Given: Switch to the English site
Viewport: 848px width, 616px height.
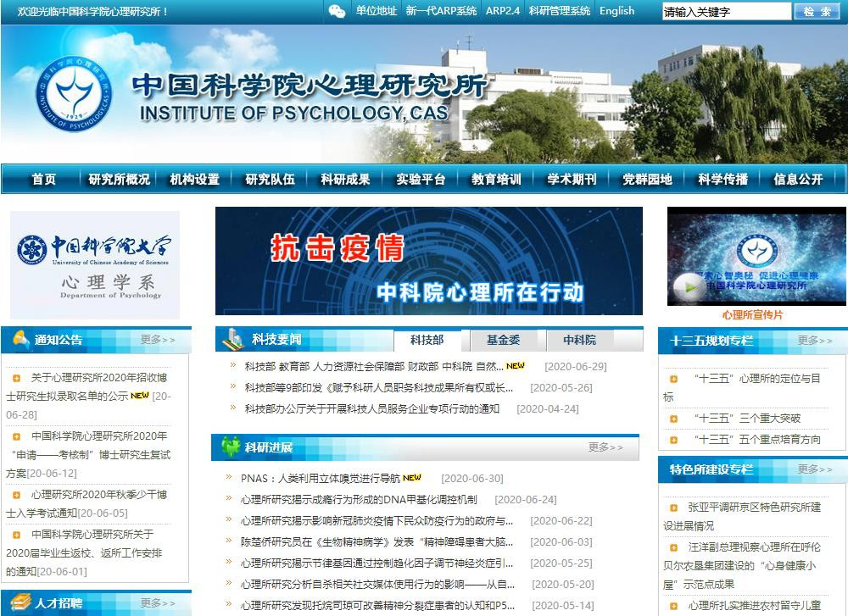Looking at the screenshot, I should click(x=616, y=11).
